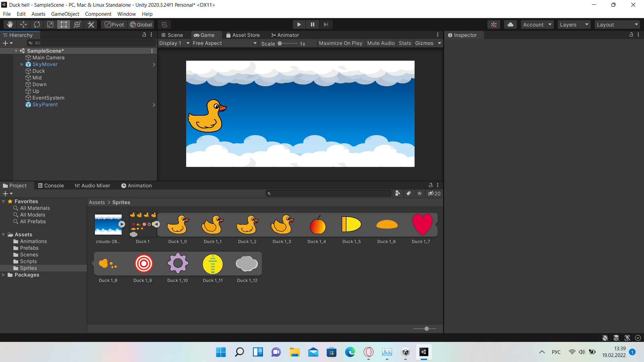Open Account dropdown
The width and height of the screenshot is (644, 362).
click(x=537, y=24)
